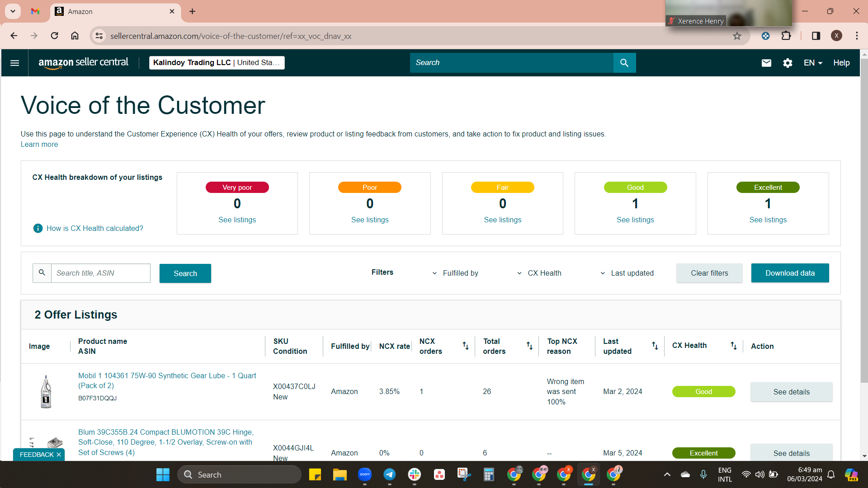Open the Windows taskbar search box
The height and width of the screenshot is (488, 868).
(x=239, y=474)
